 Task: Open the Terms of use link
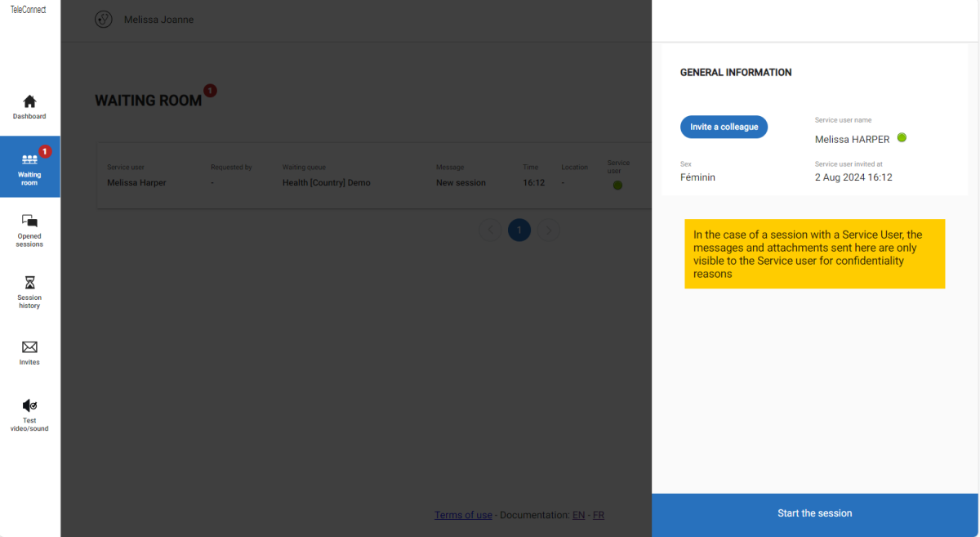(x=463, y=515)
